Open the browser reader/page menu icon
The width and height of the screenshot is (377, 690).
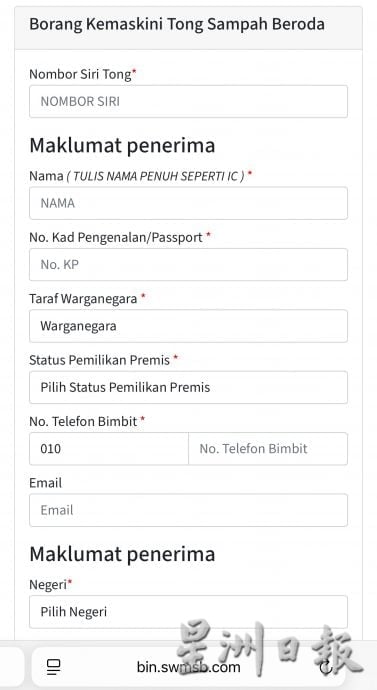coord(54,667)
